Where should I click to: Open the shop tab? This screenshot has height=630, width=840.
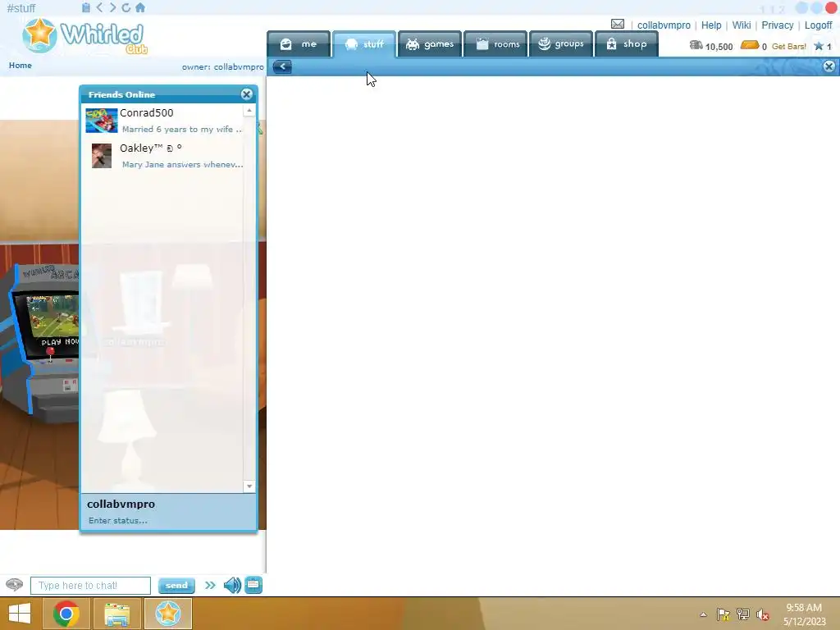627,44
